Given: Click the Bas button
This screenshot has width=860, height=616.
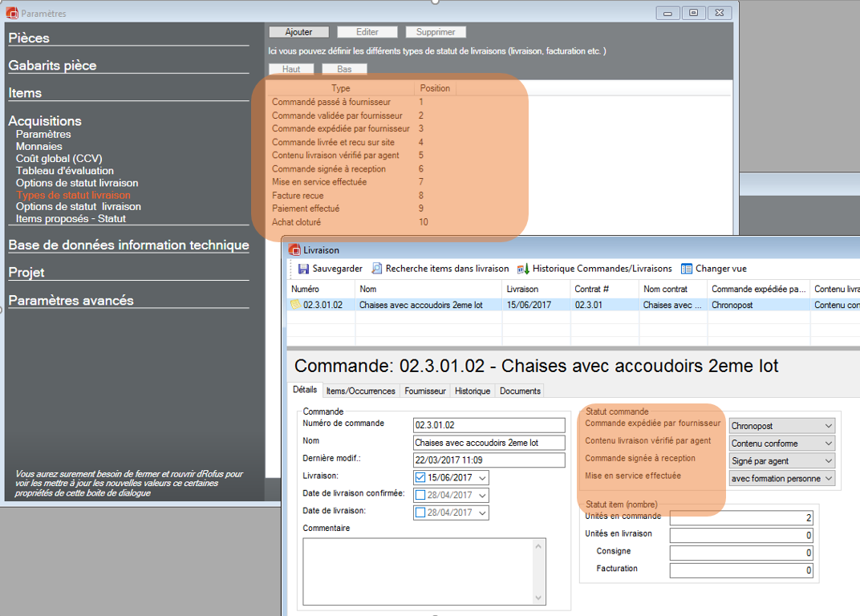Looking at the screenshot, I should 344,69.
